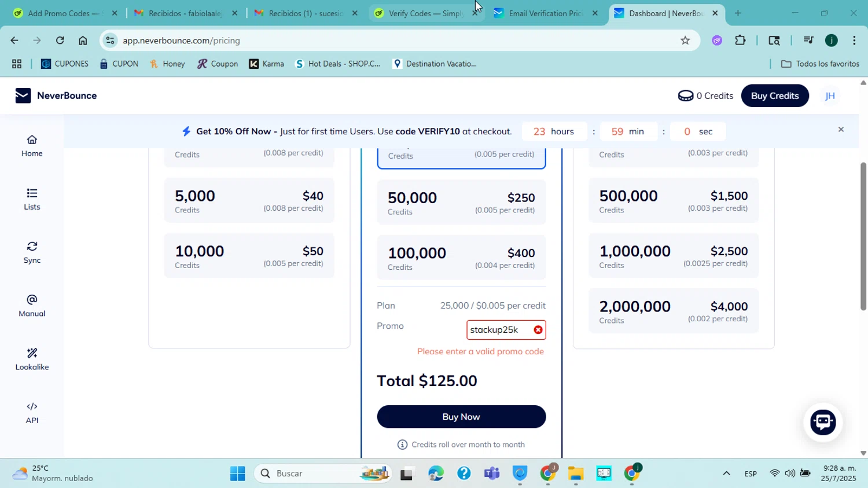Open the JH account avatar
The width and height of the screenshot is (868, 488).
(x=830, y=96)
